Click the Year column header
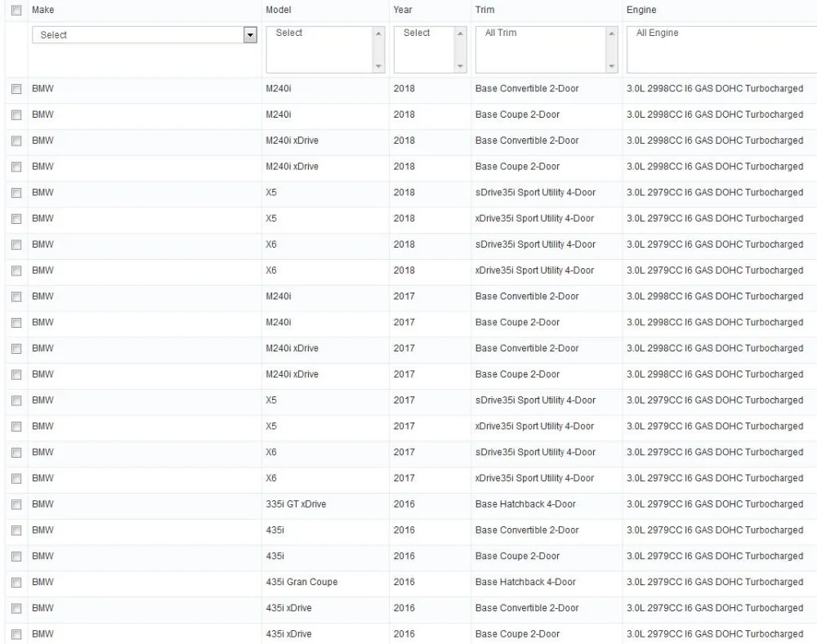Viewport: 817px width, 644px height. (403, 10)
